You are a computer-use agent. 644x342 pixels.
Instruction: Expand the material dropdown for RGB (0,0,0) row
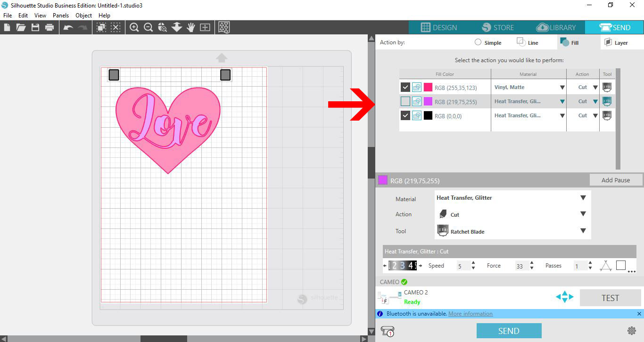562,115
